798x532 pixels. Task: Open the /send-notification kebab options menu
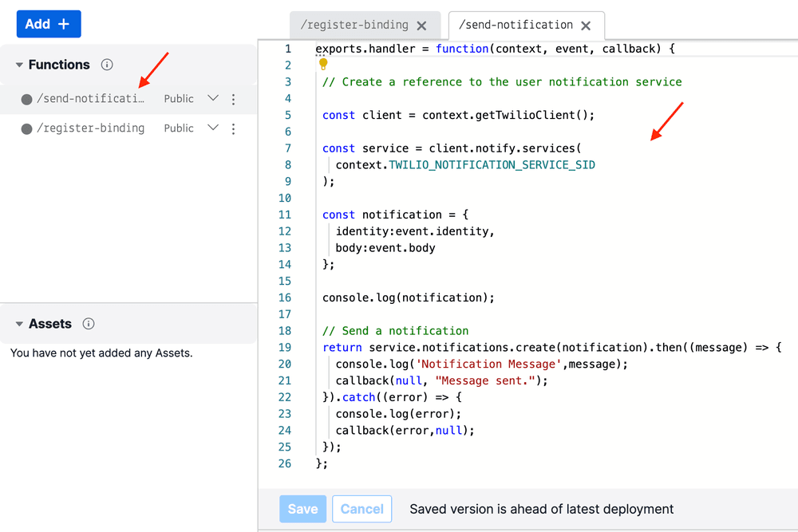232,98
